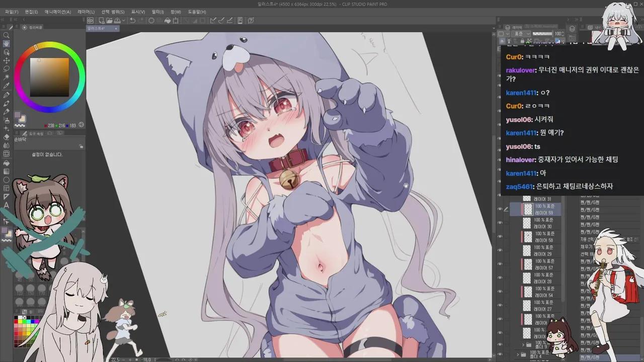The height and width of the screenshot is (362, 644).
Task: Select the Frame border tool
Action: 7,189
